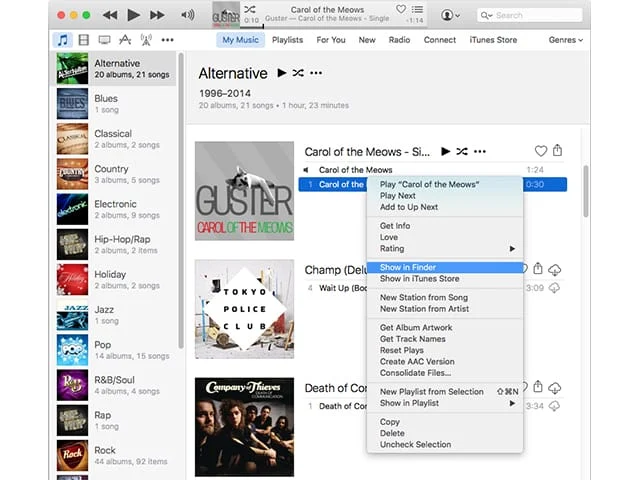This screenshot has height=480, width=640.
Task: Open the New tab
Action: tap(367, 40)
